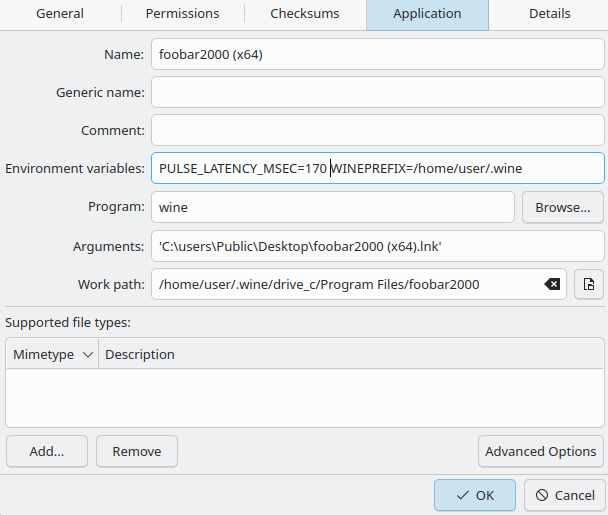
Task: Clear the Work path field with the backspace icon
Action: point(552,284)
